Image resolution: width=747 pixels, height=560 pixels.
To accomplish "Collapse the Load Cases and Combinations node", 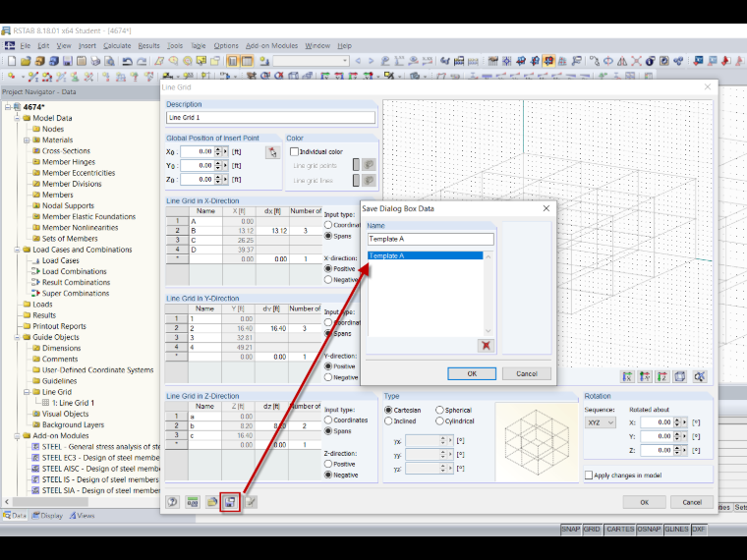I will [17, 250].
